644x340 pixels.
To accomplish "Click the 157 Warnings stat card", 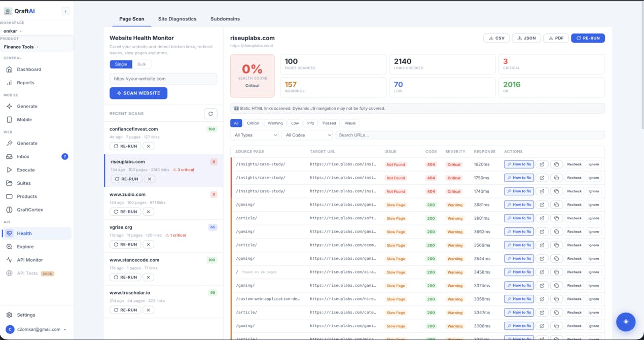I will pyautogui.click(x=333, y=87).
